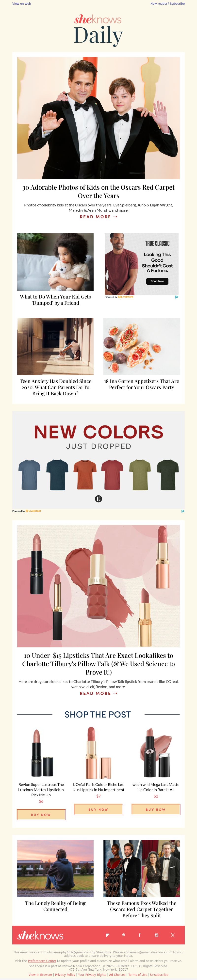
Task: Click the AdChoices icon on True Classic ad
Action: [x=177, y=297]
